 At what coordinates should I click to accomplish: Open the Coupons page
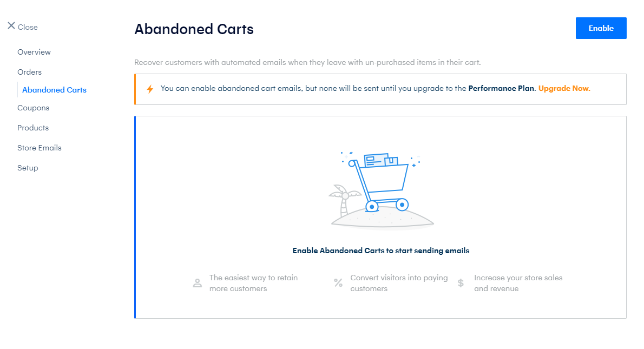(x=33, y=108)
